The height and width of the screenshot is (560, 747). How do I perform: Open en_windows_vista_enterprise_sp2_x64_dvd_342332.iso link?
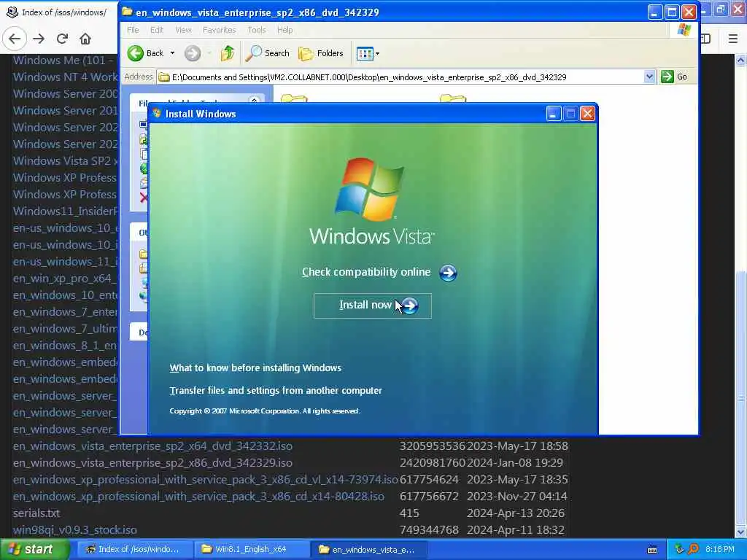tap(153, 446)
